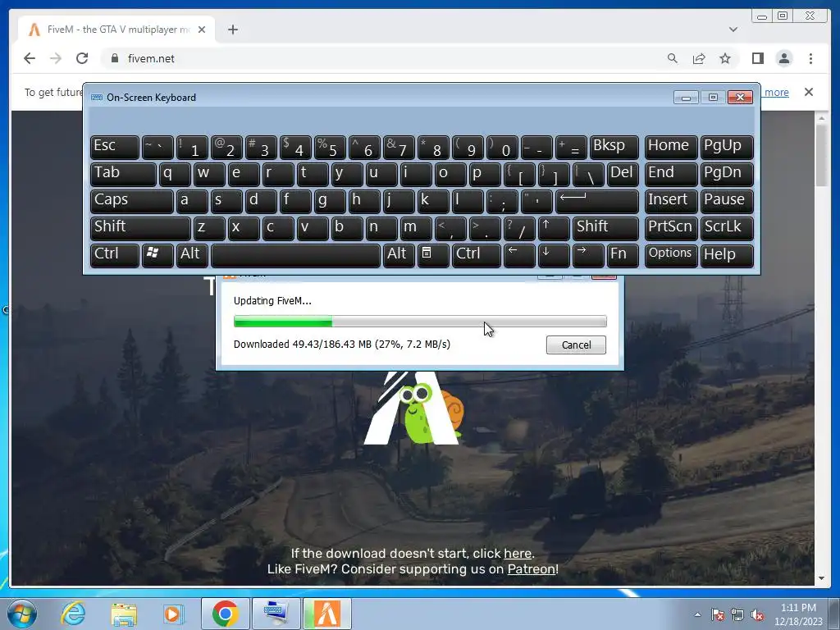Click the Home key
Image resolution: width=840 pixels, height=630 pixels.
pyautogui.click(x=671, y=148)
